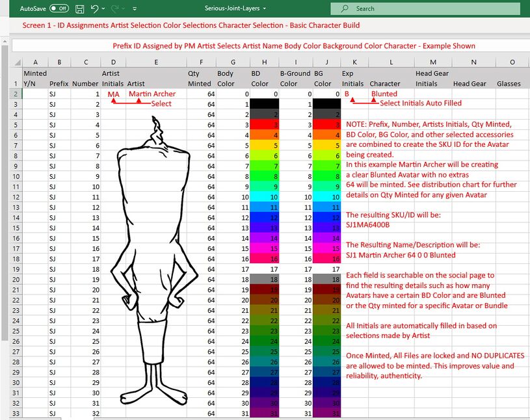Click the green BG Color swatch 24
The image size is (530, 420).
coord(326,341)
